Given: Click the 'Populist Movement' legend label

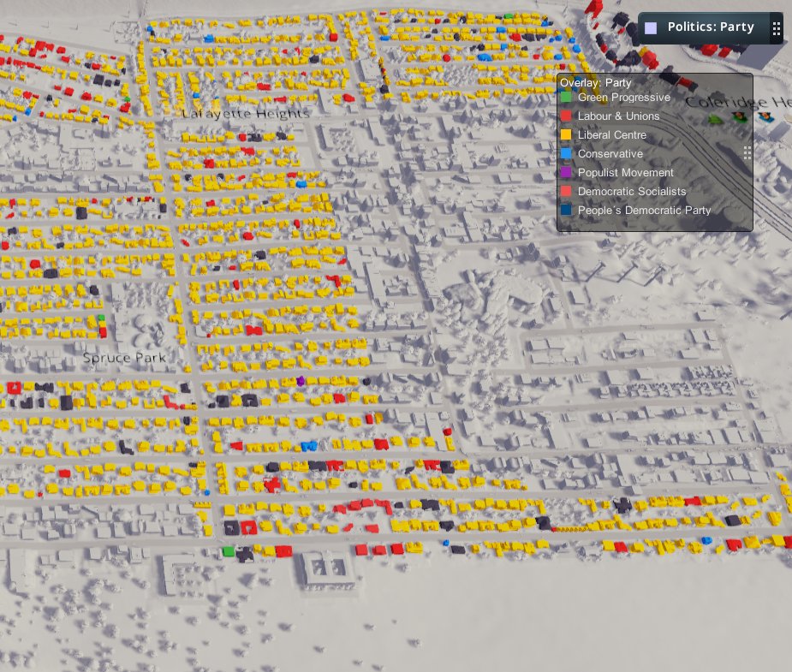Looking at the screenshot, I should pyautogui.click(x=625, y=173).
